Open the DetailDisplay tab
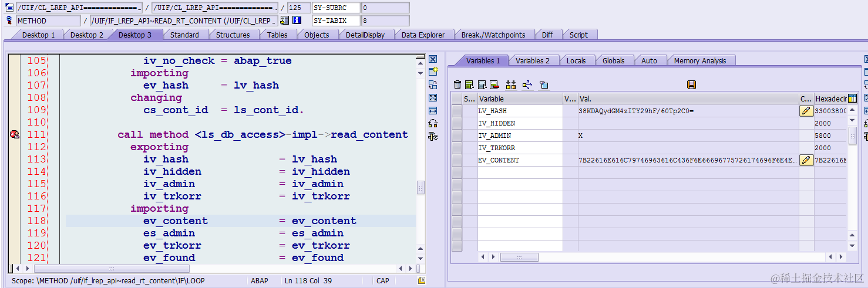This screenshot has width=868, height=288. (365, 35)
